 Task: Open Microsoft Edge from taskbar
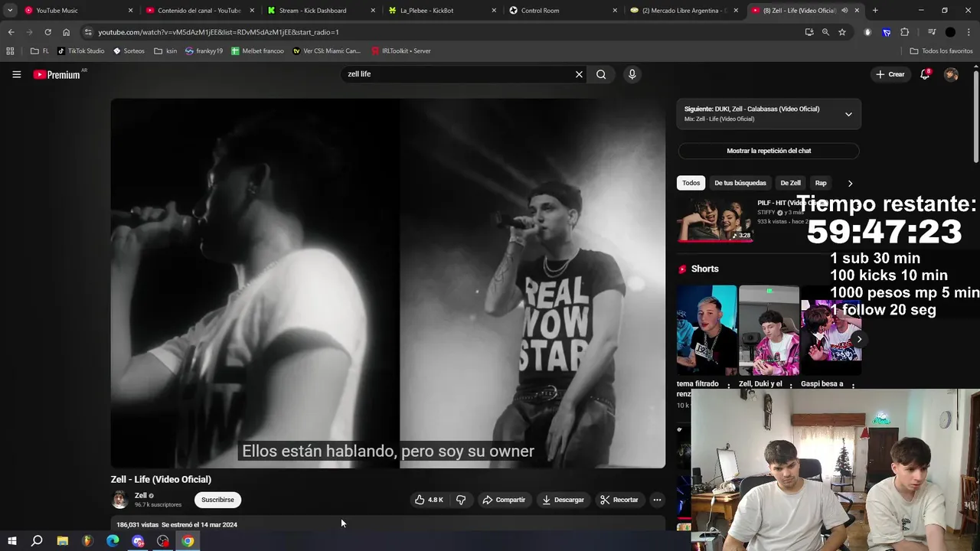click(113, 541)
